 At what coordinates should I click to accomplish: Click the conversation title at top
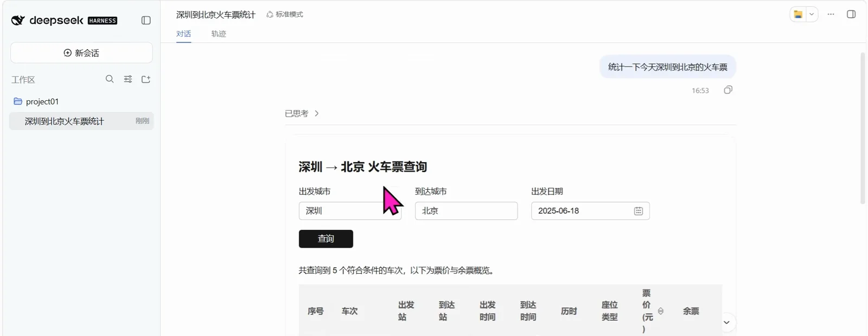pos(216,15)
